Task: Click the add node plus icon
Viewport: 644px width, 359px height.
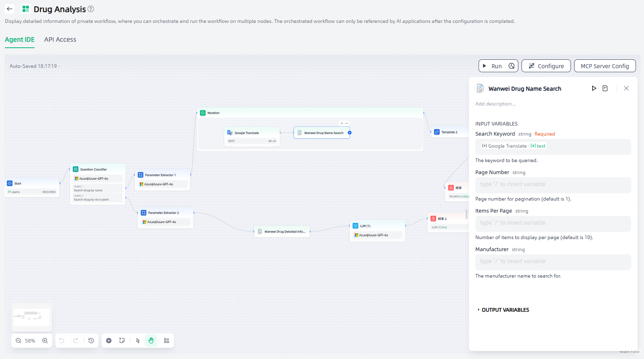Action: (109, 341)
